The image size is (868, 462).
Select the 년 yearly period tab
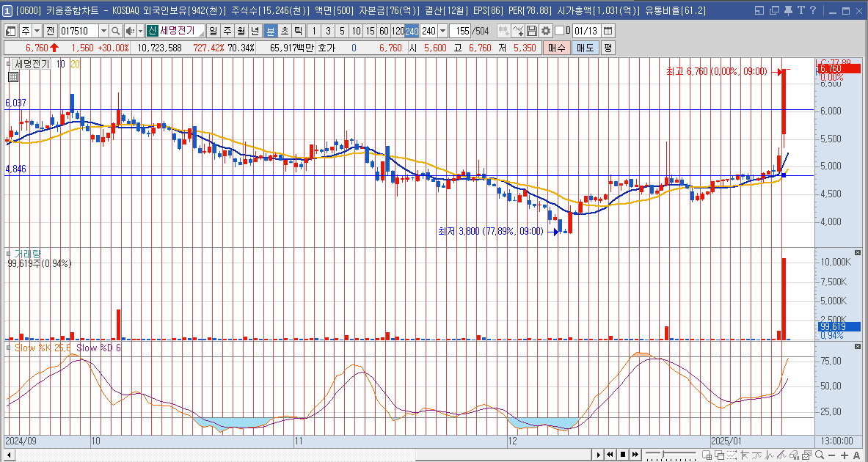[255, 31]
